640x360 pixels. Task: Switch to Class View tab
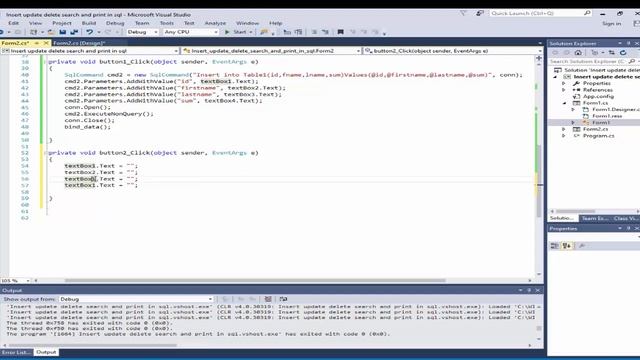point(626,218)
